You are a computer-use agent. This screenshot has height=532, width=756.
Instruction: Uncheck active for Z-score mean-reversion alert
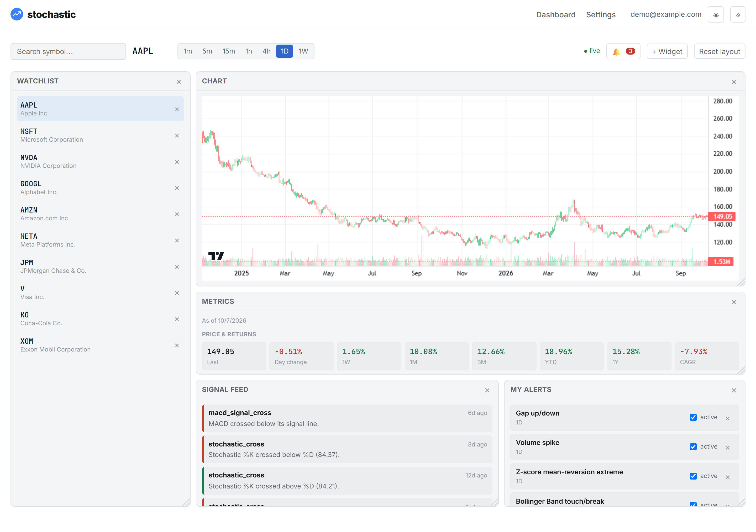pyautogui.click(x=693, y=476)
